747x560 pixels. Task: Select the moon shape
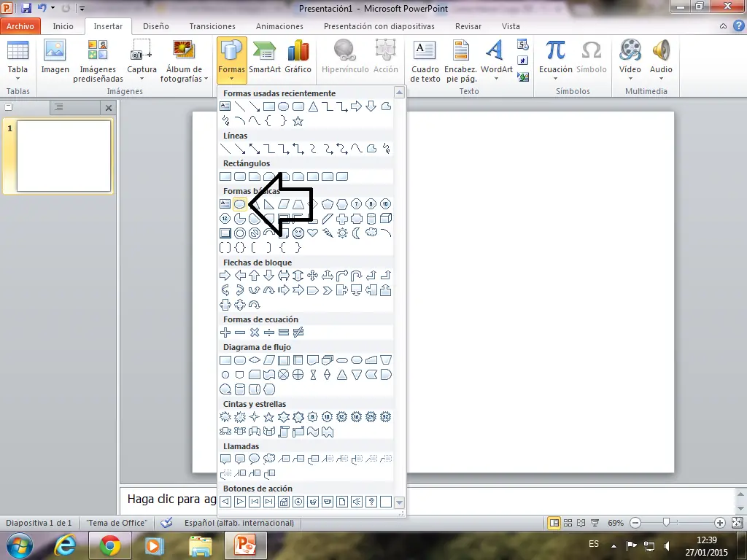356,233
